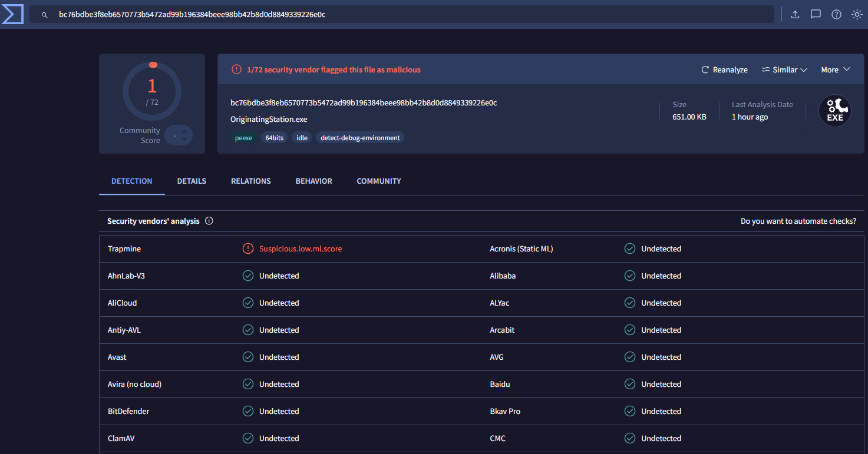868x454 pixels.
Task: View the COMMUNITY tab
Action: click(x=379, y=181)
